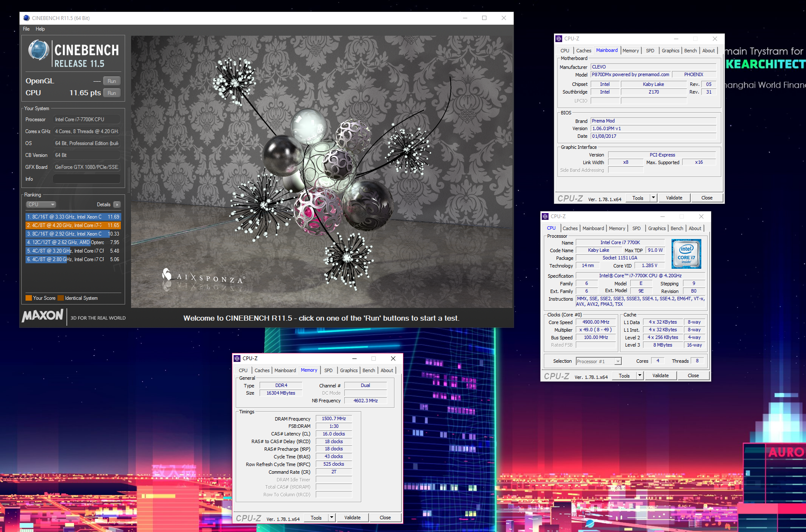Select ranking row 1 Intel Xeon 11.69
806x532 pixels.
tap(73, 217)
